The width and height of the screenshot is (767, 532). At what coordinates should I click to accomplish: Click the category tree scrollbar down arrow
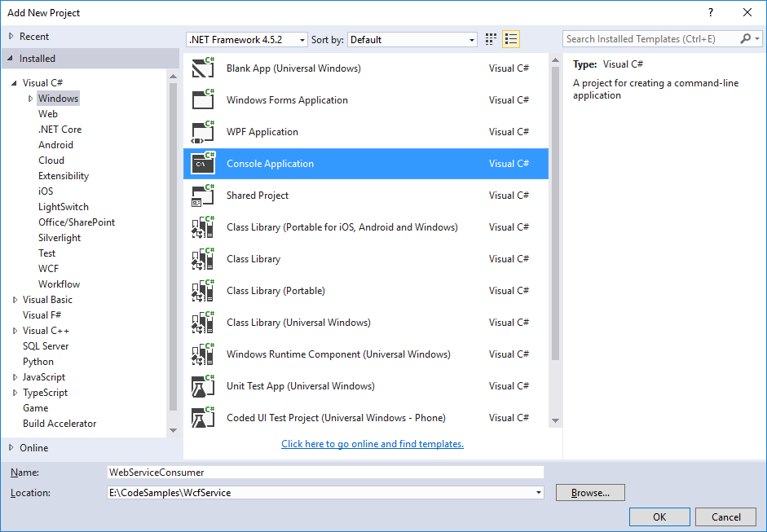click(173, 430)
